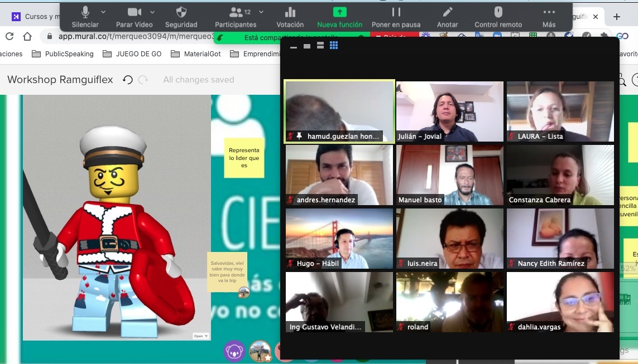Select andres.hernandez video tile
The image size is (638, 364).
339,175
